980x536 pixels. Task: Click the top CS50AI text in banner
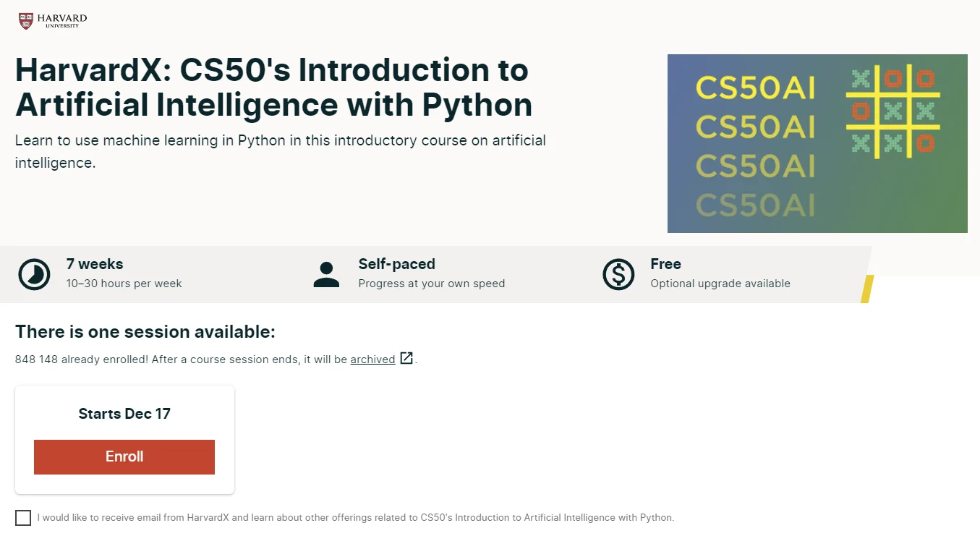(x=755, y=88)
